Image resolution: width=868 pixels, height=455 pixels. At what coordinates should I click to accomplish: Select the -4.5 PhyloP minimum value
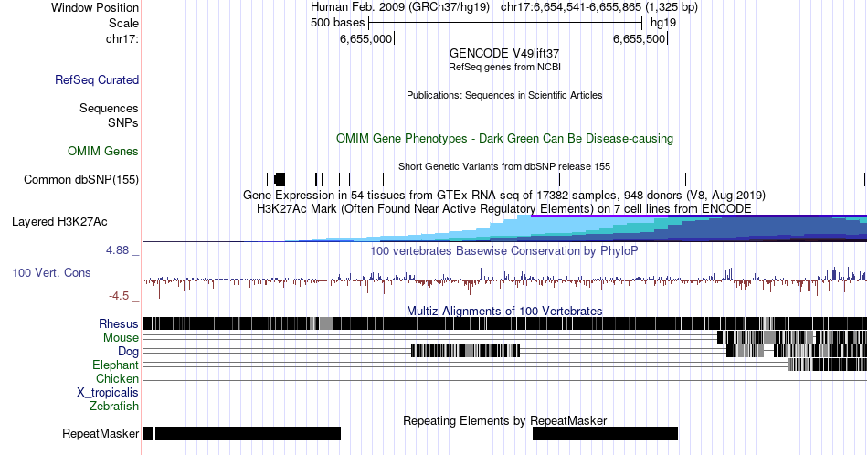tap(119, 296)
